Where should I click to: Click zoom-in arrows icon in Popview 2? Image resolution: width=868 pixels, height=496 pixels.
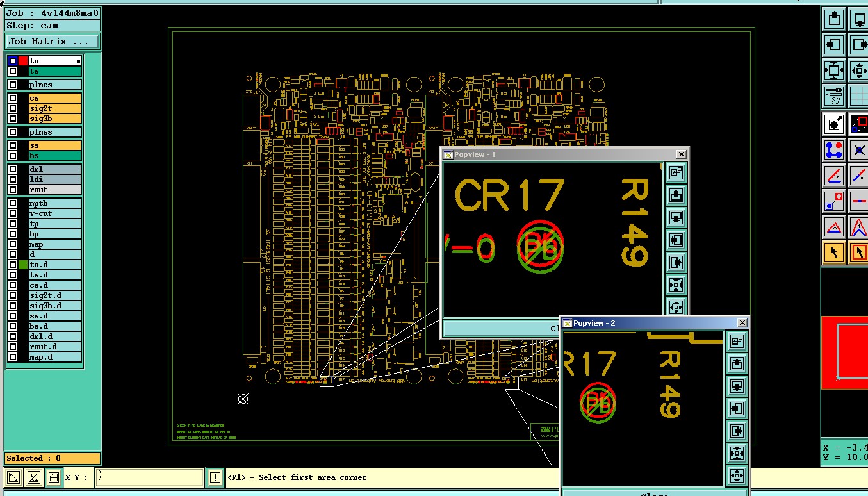click(x=737, y=475)
